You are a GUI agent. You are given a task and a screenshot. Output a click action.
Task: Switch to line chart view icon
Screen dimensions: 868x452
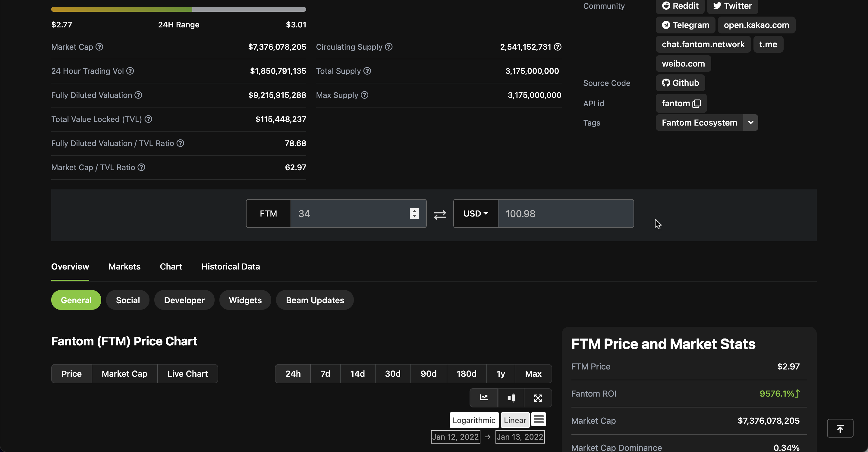point(483,398)
